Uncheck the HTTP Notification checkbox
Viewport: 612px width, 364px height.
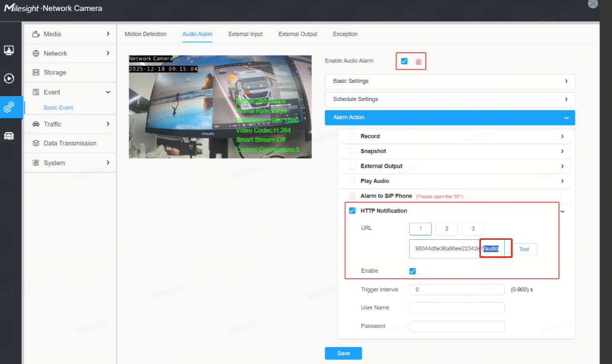[x=352, y=211]
